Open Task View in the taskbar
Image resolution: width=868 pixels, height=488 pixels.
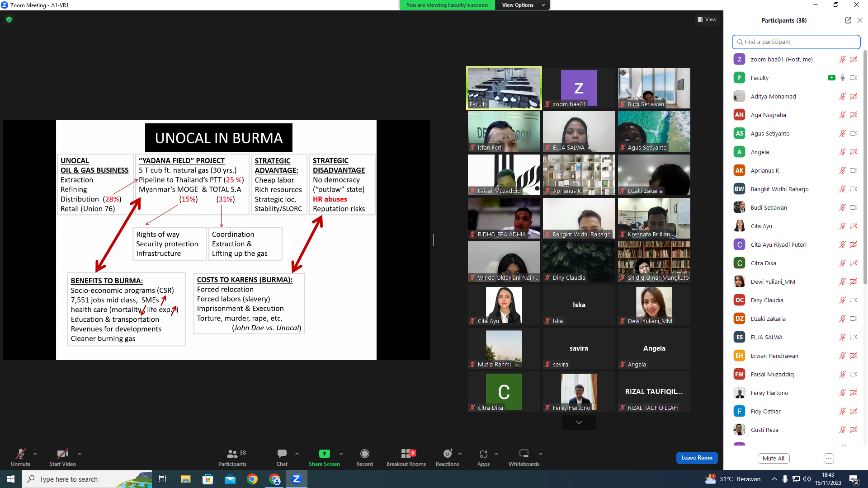163,479
